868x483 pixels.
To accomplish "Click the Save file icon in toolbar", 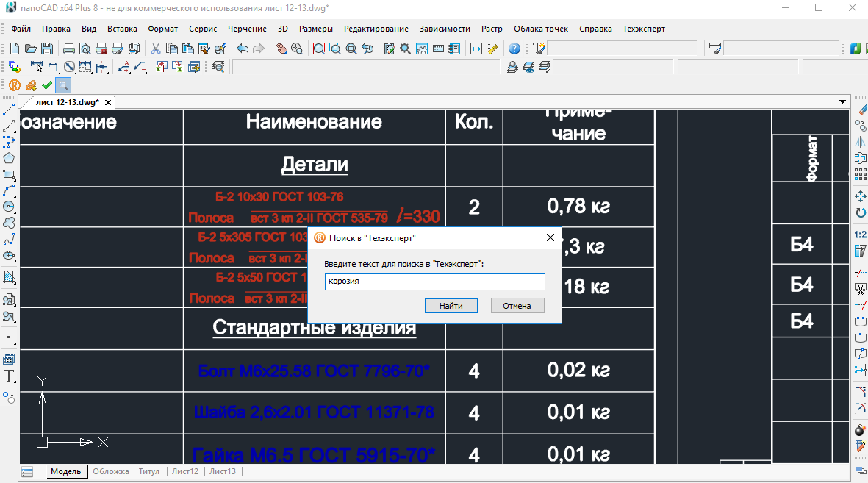I will 47,49.
